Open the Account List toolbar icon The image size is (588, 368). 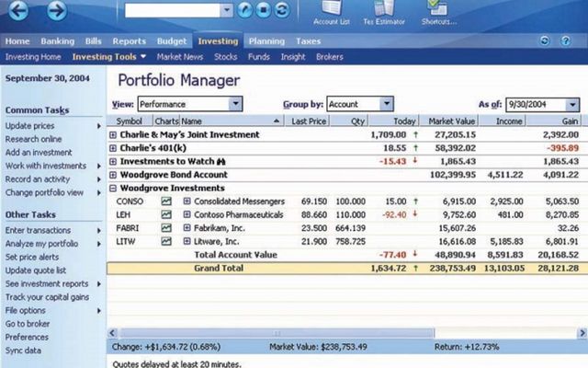tap(332, 13)
